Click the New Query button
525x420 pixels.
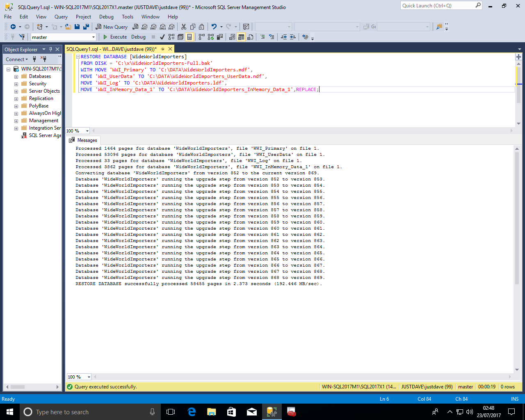click(112, 27)
